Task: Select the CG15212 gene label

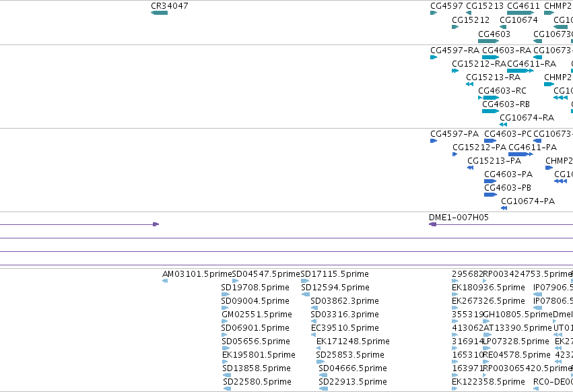Action: click(471, 20)
